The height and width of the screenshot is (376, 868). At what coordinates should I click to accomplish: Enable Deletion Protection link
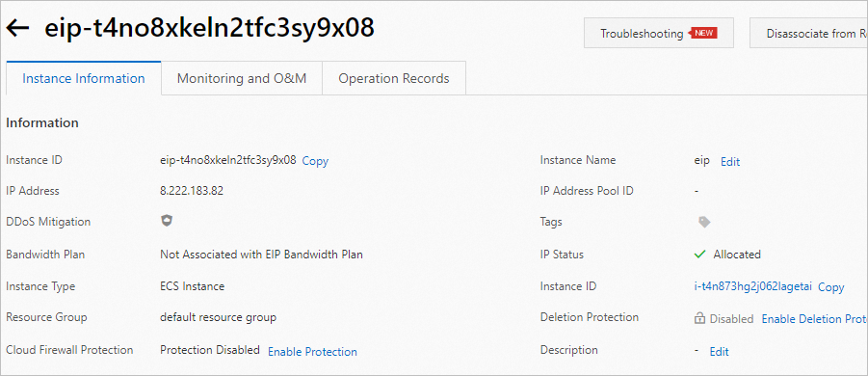(815, 319)
